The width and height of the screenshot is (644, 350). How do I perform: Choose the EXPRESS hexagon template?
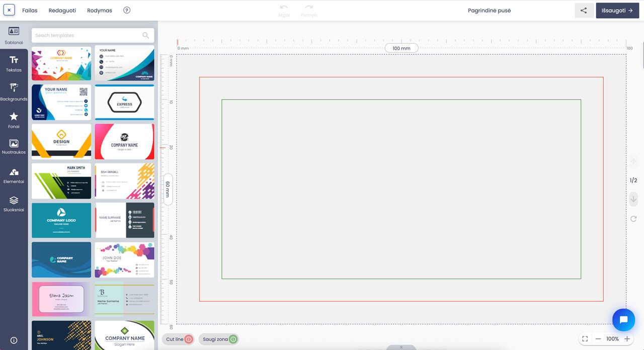tap(124, 102)
